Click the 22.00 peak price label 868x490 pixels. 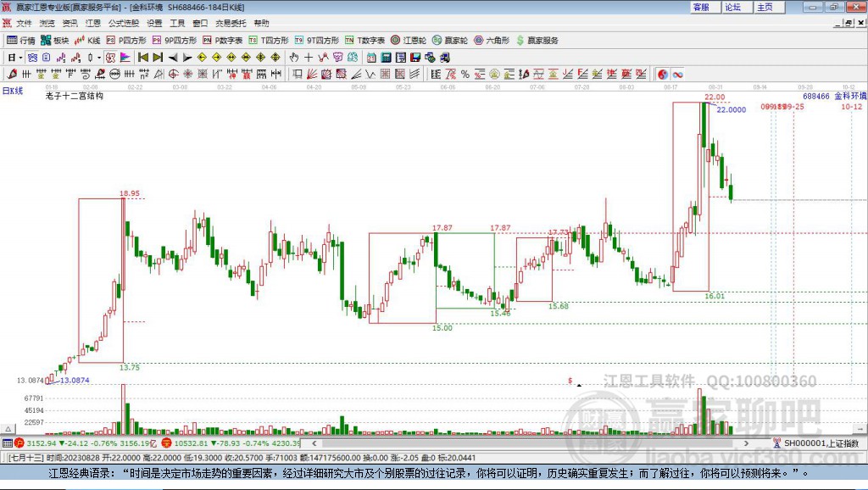[715, 97]
